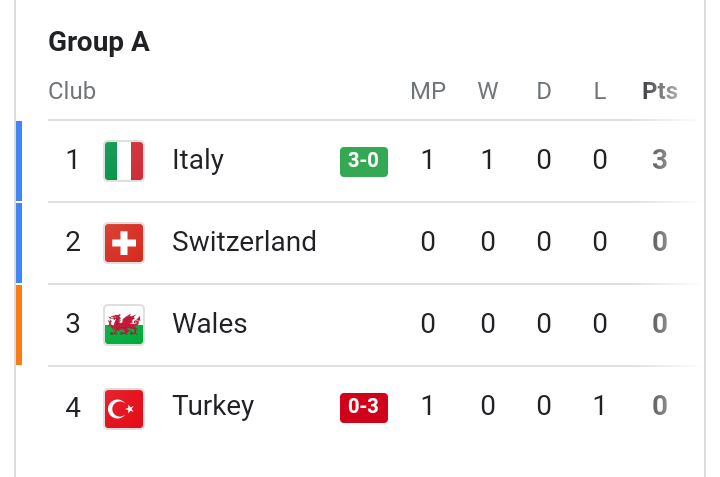Click the MP column header
The width and height of the screenshot is (720, 477).
click(x=428, y=91)
